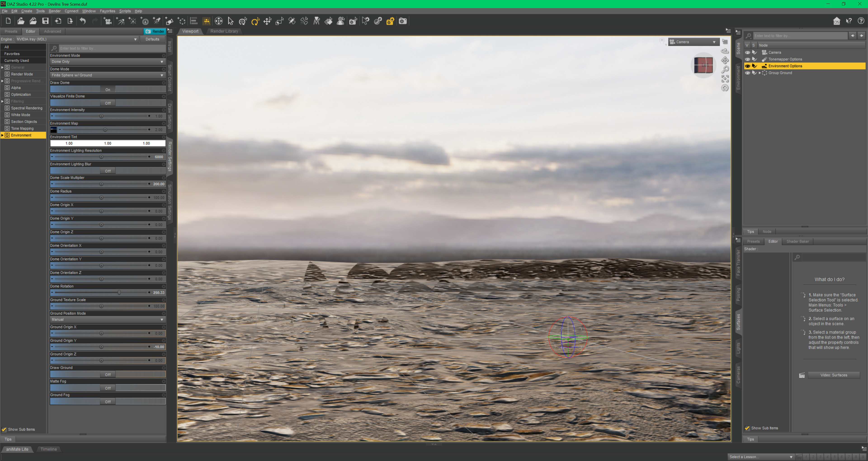Import a file with import icon
Viewport: 868px width, 461px height.
coord(58,21)
